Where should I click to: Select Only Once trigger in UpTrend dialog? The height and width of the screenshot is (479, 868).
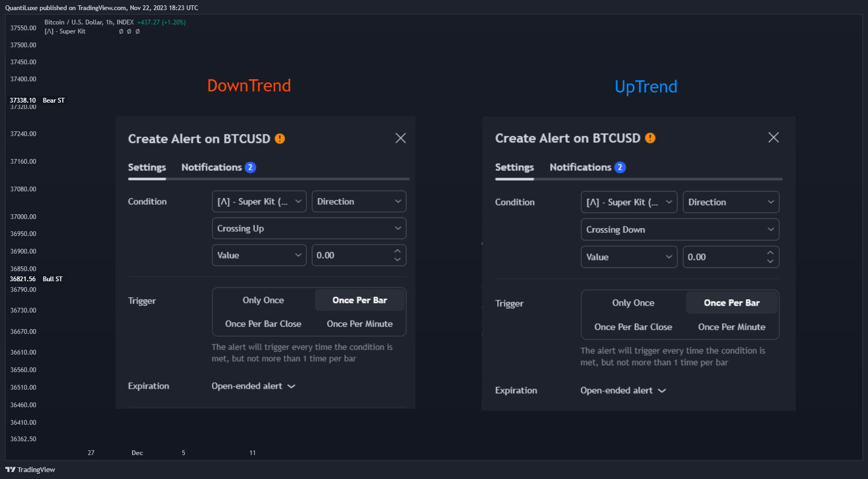(x=633, y=303)
